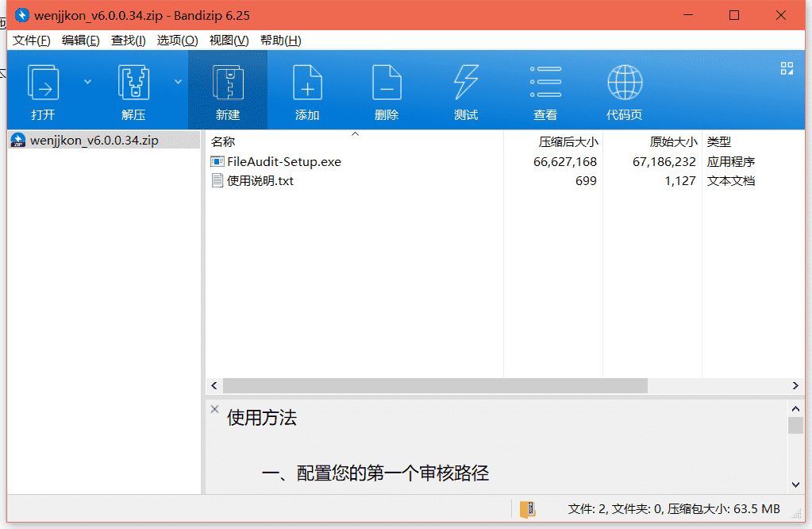The height and width of the screenshot is (529, 812).
Task: Click the New archive (新建) icon
Action: coord(228,83)
